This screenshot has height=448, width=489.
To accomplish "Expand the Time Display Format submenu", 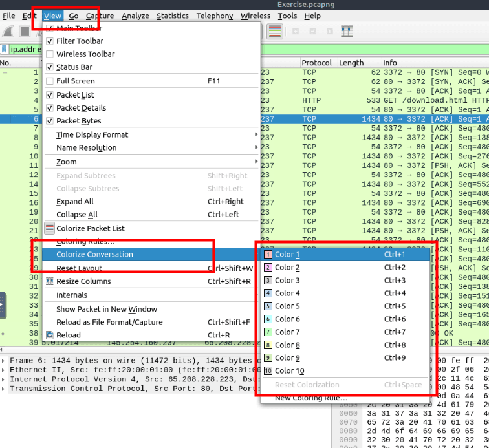I will [x=92, y=135].
